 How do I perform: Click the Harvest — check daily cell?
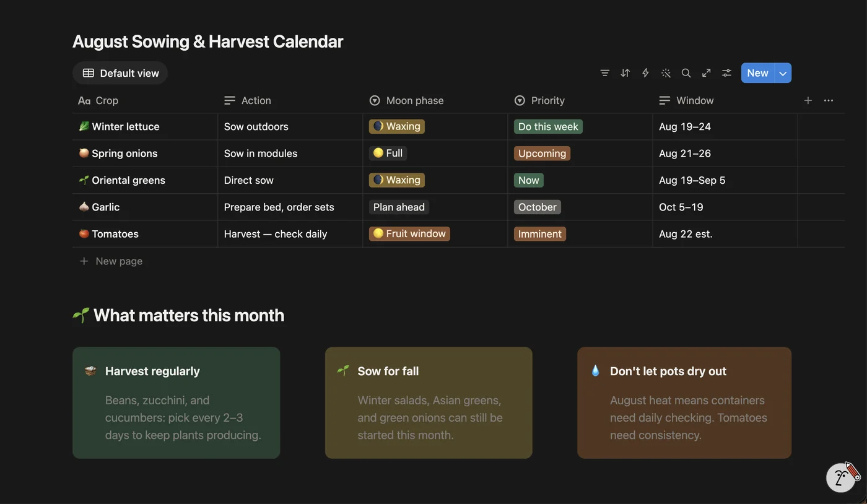(290, 234)
